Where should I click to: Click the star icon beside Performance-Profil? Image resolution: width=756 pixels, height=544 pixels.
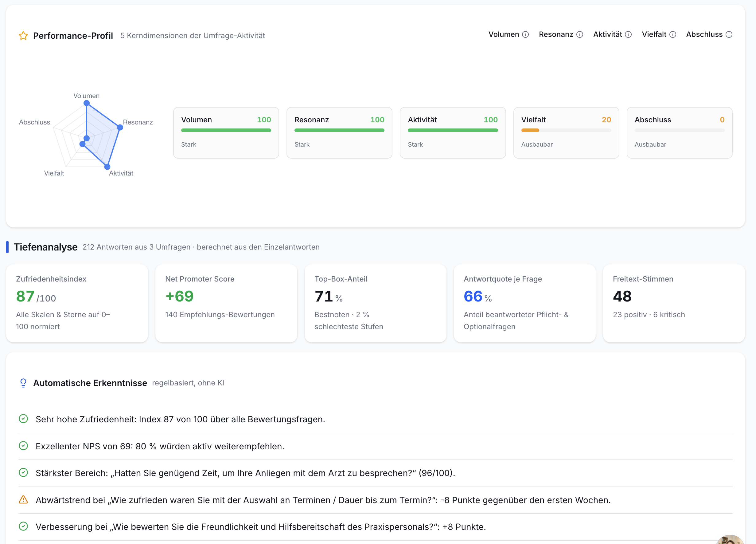[x=23, y=35]
